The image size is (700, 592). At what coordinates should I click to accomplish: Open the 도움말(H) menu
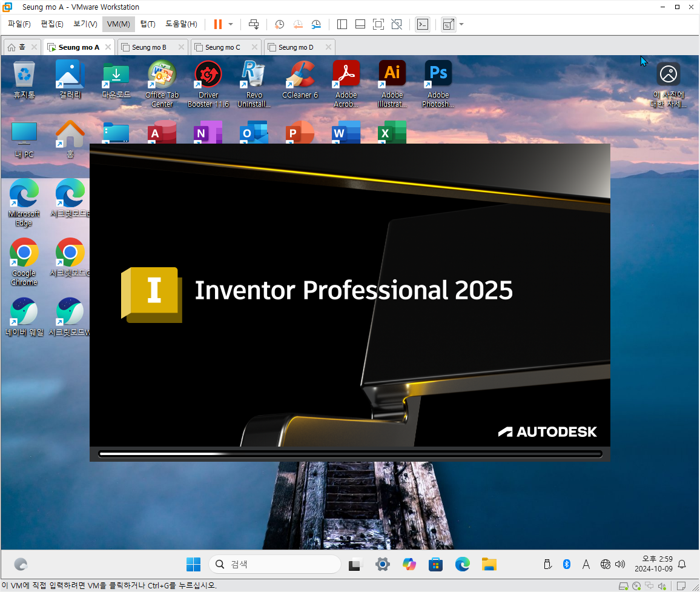(181, 24)
